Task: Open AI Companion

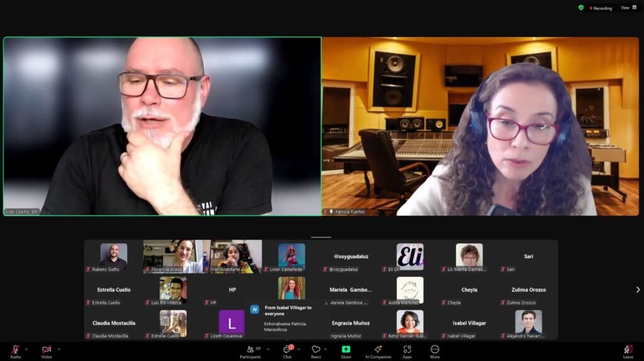Action: pos(378,352)
